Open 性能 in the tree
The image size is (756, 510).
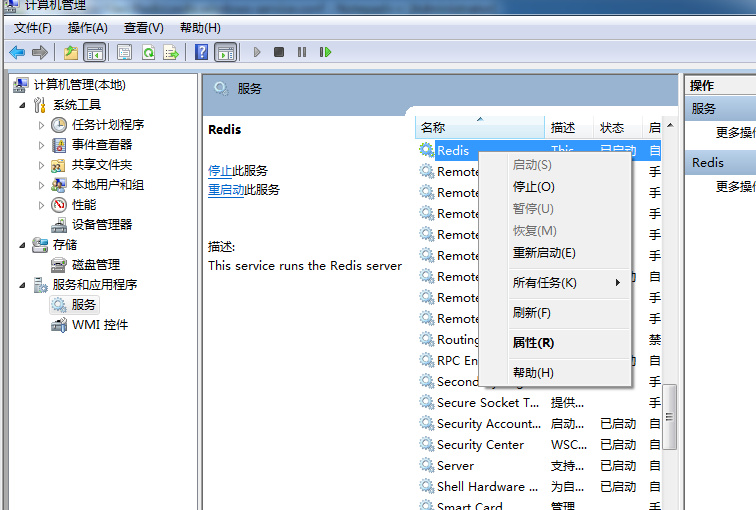pos(84,205)
